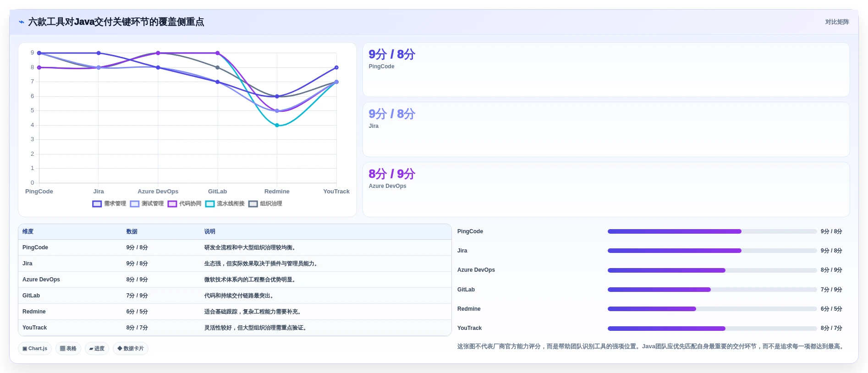The width and height of the screenshot is (868, 373).
Task: Select the PingCode table row name
Action: (35, 247)
